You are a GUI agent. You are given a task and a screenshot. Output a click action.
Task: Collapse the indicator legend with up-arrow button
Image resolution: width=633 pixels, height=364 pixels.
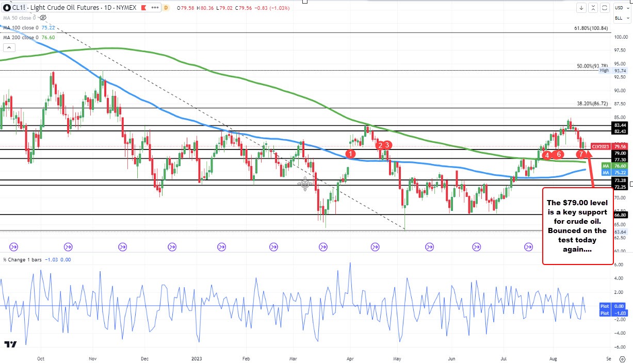(x=9, y=47)
